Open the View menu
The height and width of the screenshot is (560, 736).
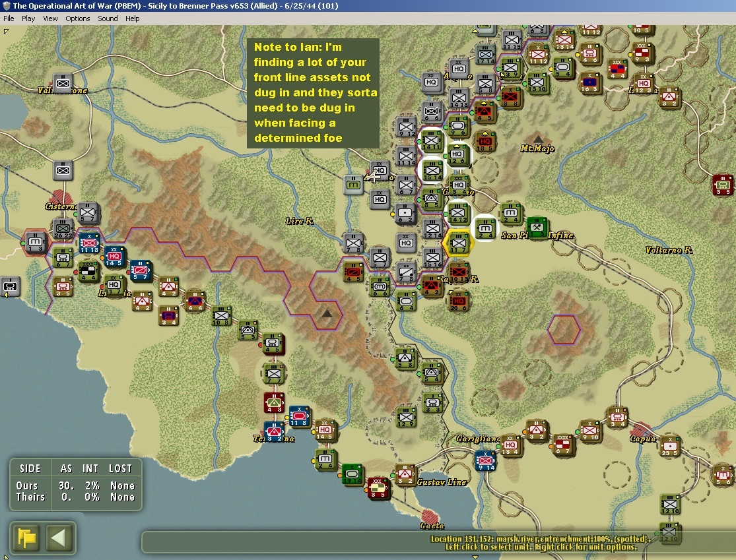[50, 18]
